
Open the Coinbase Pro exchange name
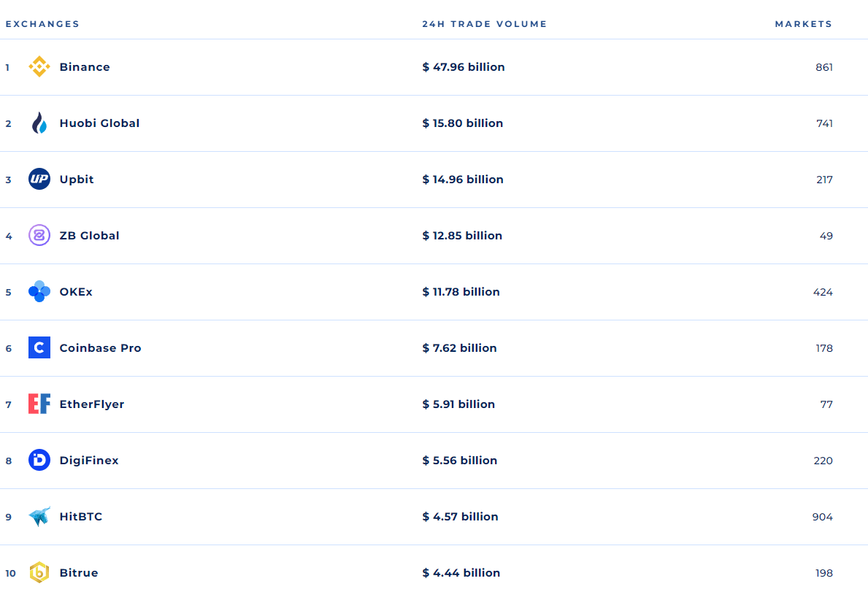(100, 347)
